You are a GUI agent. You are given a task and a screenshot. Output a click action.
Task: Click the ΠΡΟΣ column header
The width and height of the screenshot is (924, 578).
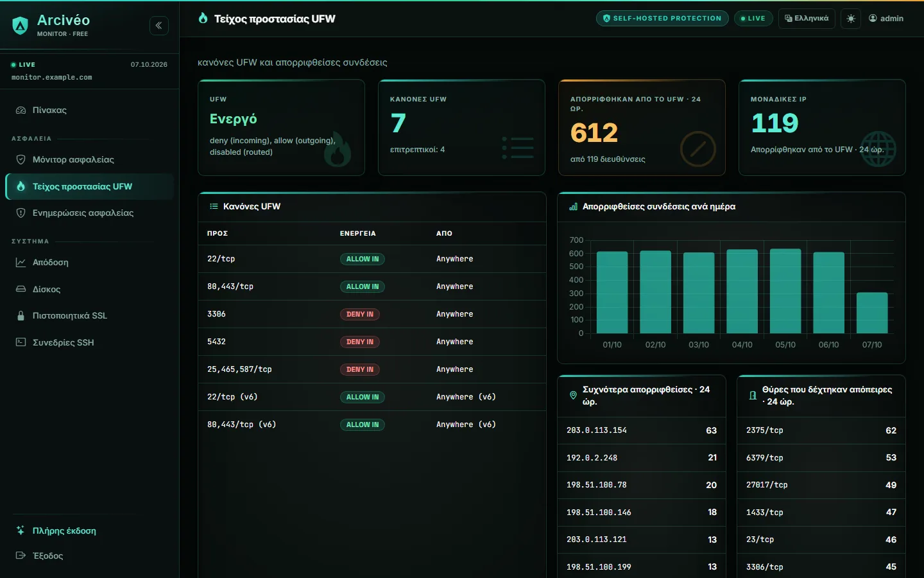pos(218,234)
